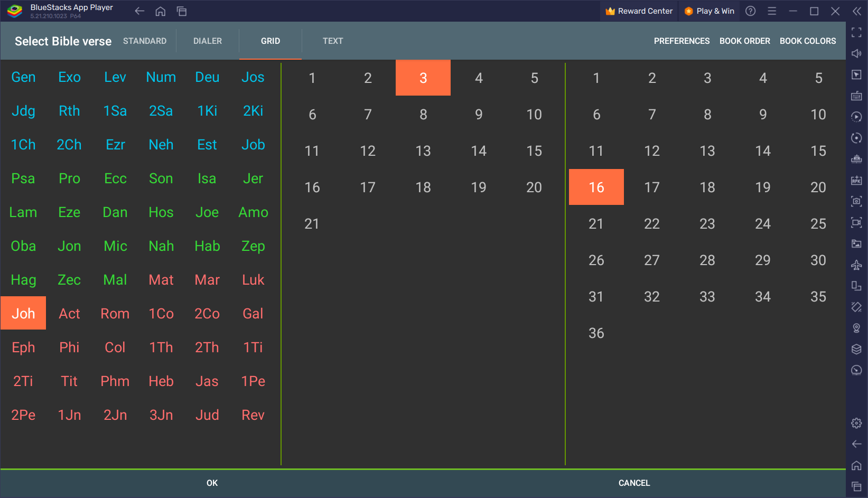Click the Android home icon at sidebar bottom
The width and height of the screenshot is (868, 498).
click(x=857, y=465)
